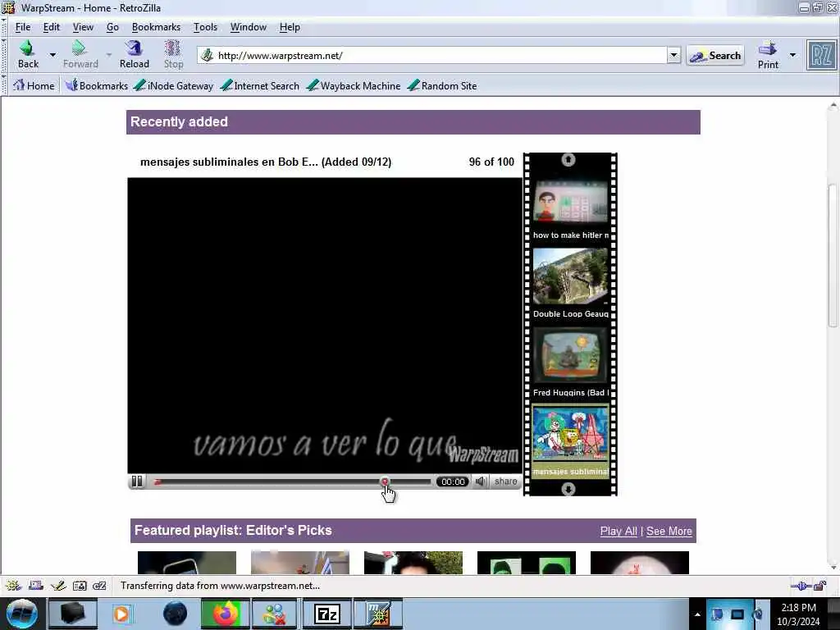Open the media player taskbar icon
840x630 pixels.
[x=122, y=614]
